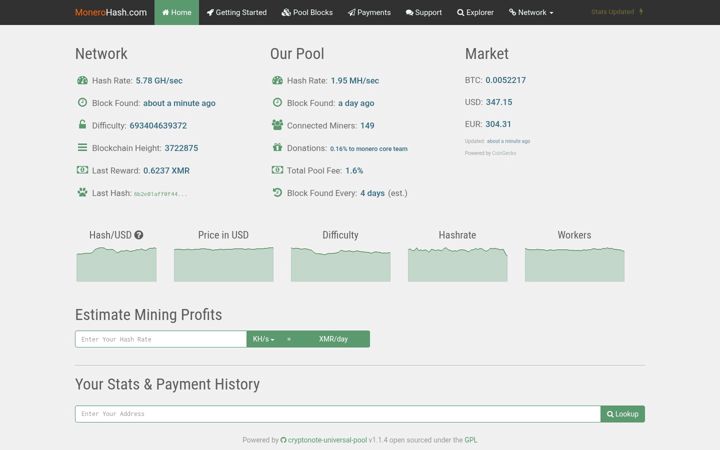Screen dimensions: 720x450
Task: Click the connected miners count 149
Action: (367, 125)
